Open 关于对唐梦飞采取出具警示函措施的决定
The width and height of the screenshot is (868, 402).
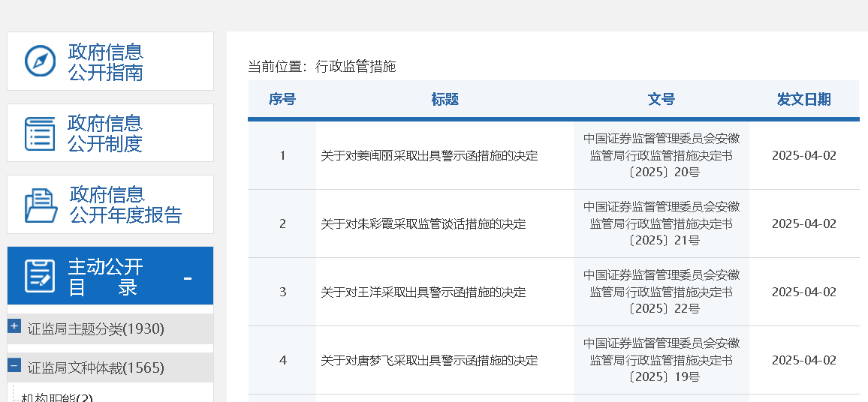tap(429, 361)
